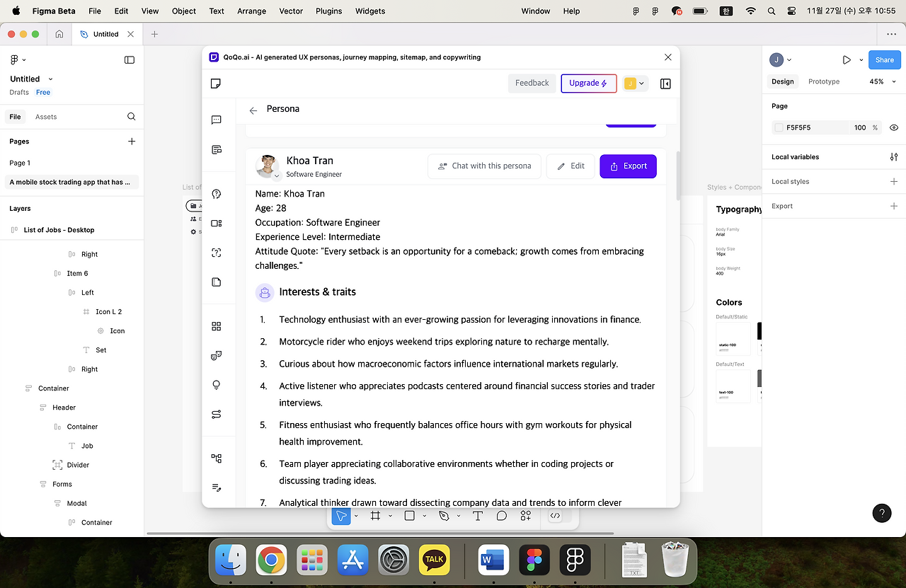Open the J avatar dropdown near Share
Image resolution: width=906 pixels, height=588 pixels.
point(781,60)
